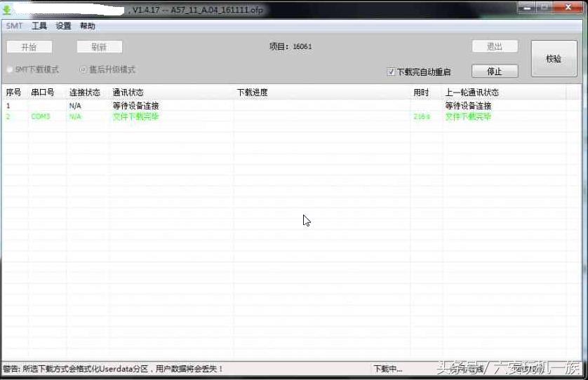
Task: Click the green app icon in title bar
Action: coord(7,11)
